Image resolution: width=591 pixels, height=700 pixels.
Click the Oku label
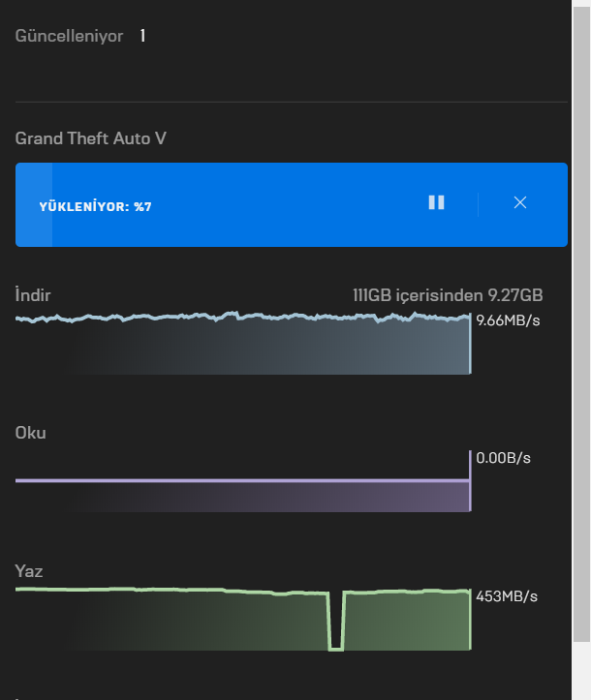click(30, 432)
